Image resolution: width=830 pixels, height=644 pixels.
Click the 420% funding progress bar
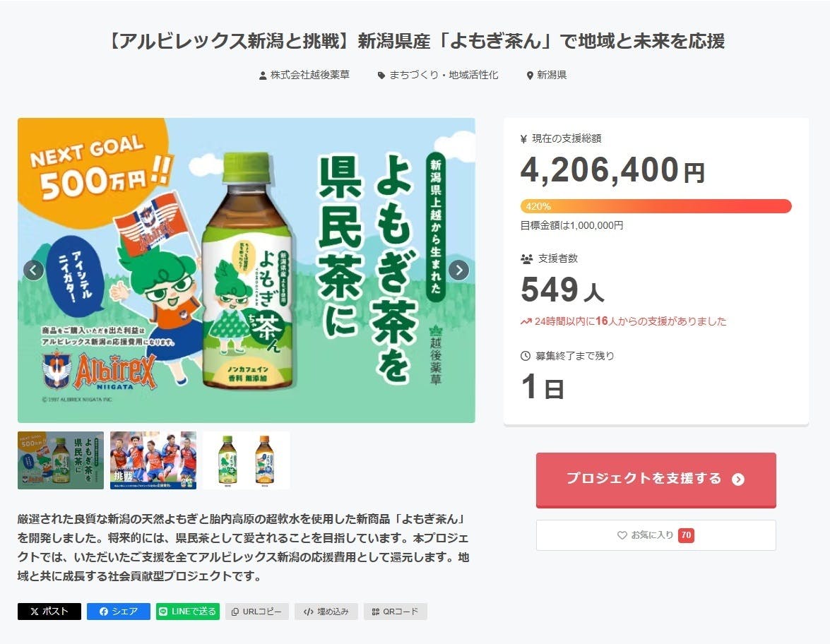pyautogui.click(x=656, y=206)
